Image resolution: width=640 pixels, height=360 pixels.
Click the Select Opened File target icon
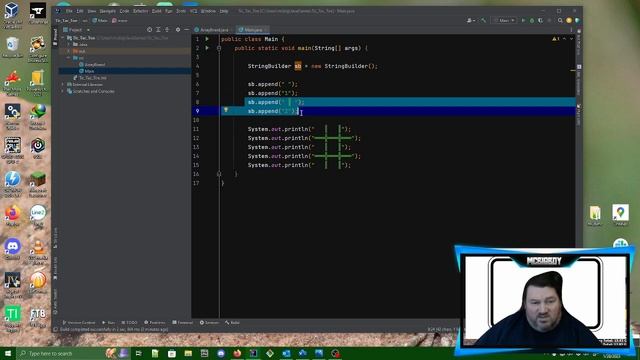click(149, 30)
